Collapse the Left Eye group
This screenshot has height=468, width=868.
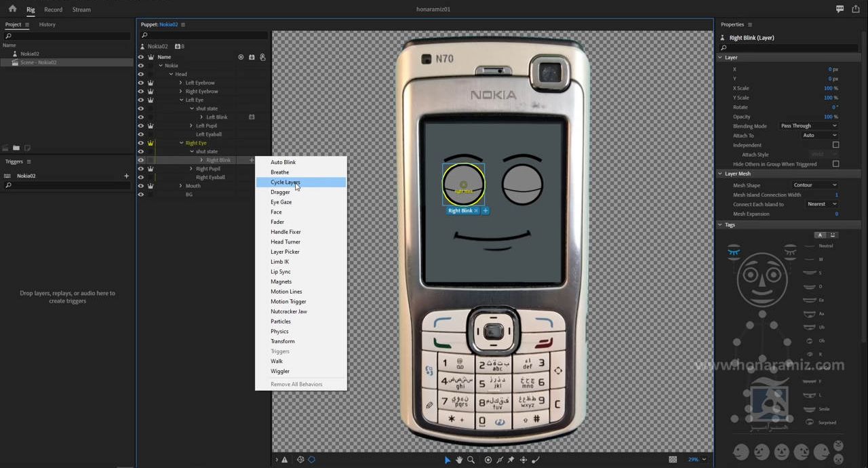coord(181,100)
